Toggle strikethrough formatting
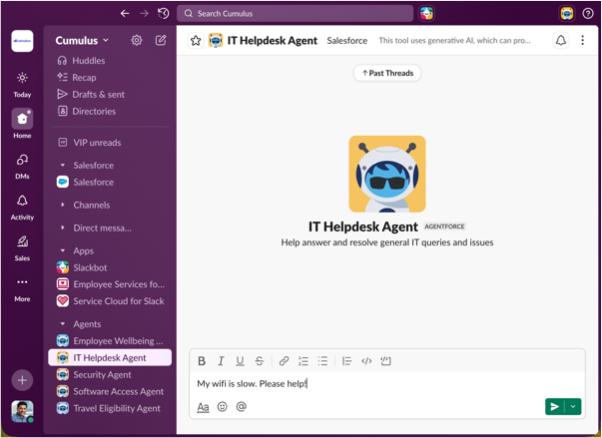 coord(260,361)
